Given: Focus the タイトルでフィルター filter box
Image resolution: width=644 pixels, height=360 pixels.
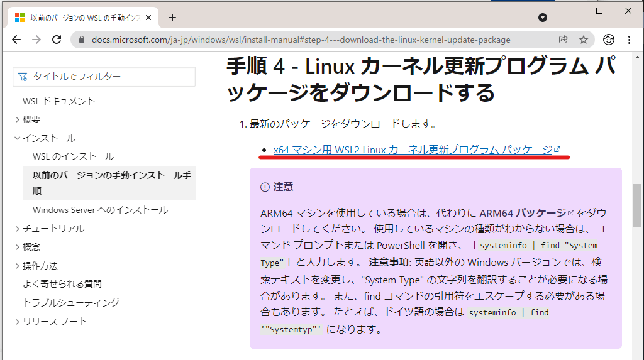Looking at the screenshot, I should tap(104, 77).
